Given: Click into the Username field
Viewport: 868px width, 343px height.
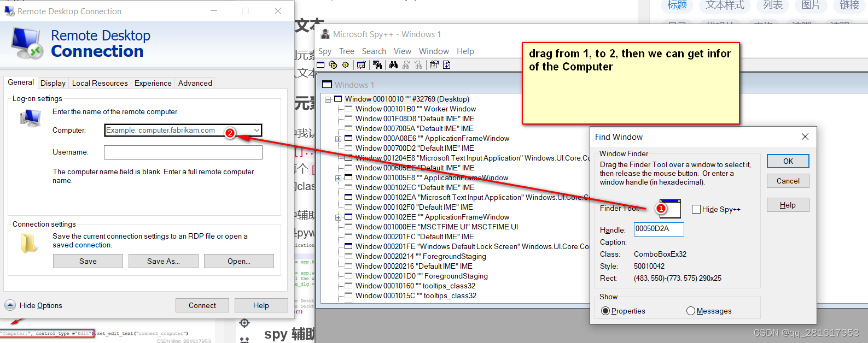Looking at the screenshot, I should pyautogui.click(x=183, y=152).
